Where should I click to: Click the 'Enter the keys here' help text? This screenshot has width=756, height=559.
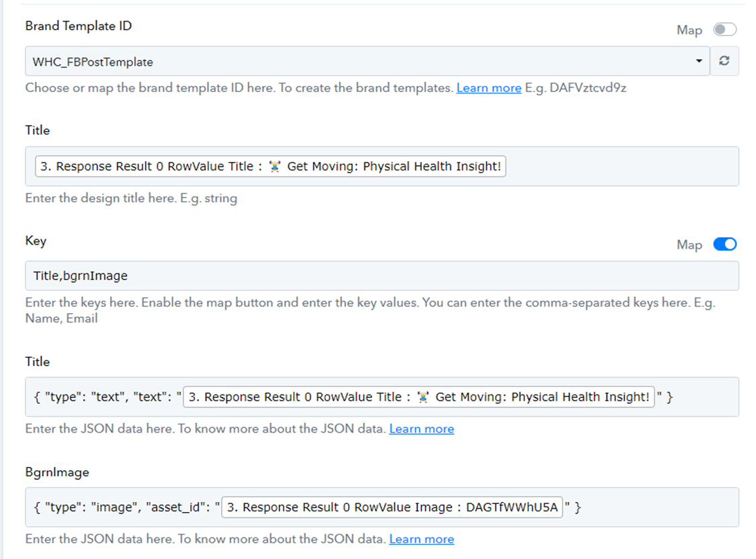(x=370, y=310)
